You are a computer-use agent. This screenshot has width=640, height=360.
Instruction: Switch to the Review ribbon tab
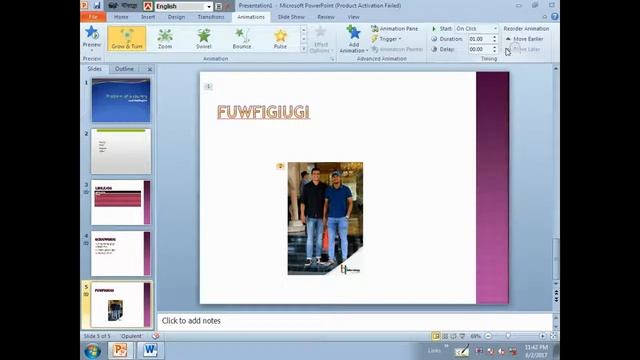(x=326, y=17)
